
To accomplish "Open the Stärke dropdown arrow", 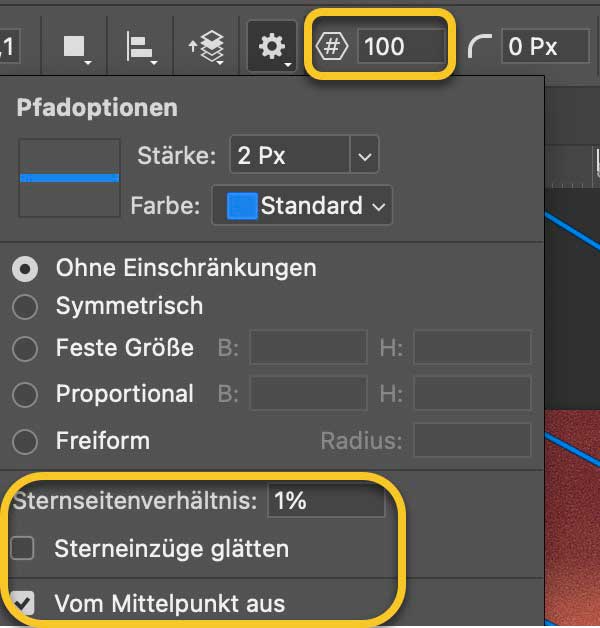I will [364, 156].
